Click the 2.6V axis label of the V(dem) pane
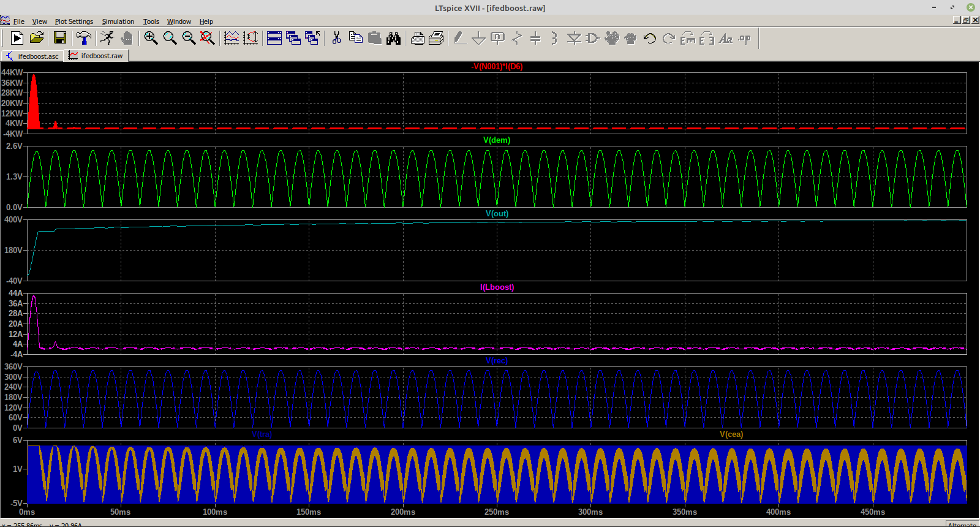This screenshot has width=980, height=527. tap(14, 146)
